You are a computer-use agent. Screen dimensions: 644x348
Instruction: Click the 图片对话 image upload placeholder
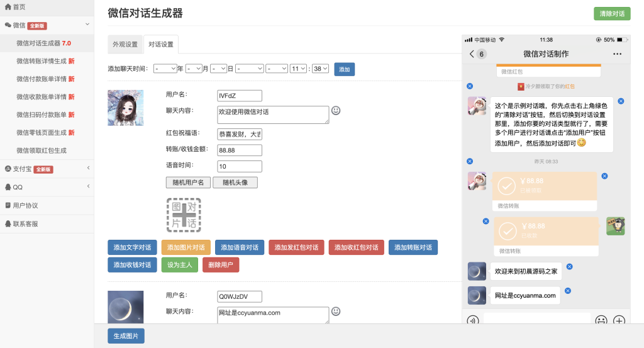[184, 215]
